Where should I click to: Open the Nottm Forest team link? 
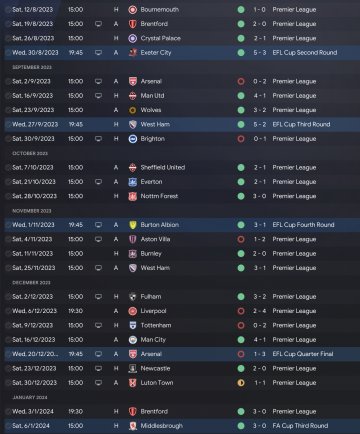159,196
